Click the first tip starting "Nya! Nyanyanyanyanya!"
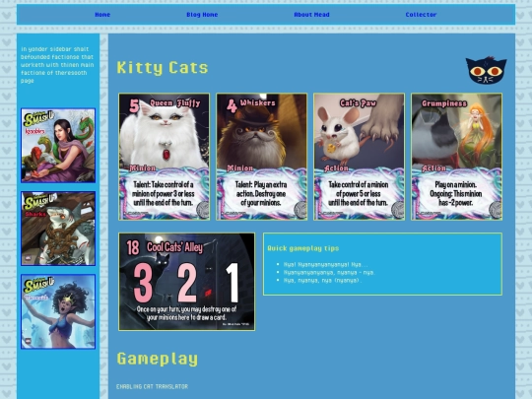Screen dimensions: 532x399 [x=325, y=264]
